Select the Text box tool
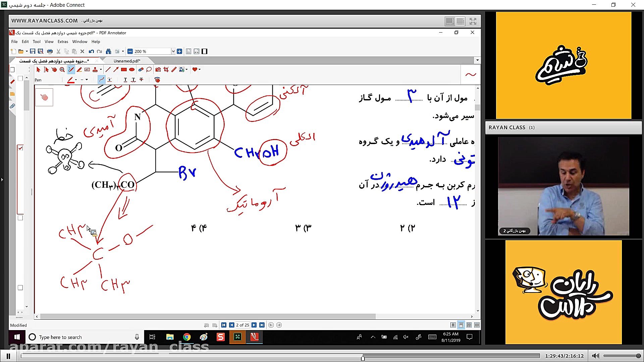Screen dimensions: 644x362 point(87,70)
